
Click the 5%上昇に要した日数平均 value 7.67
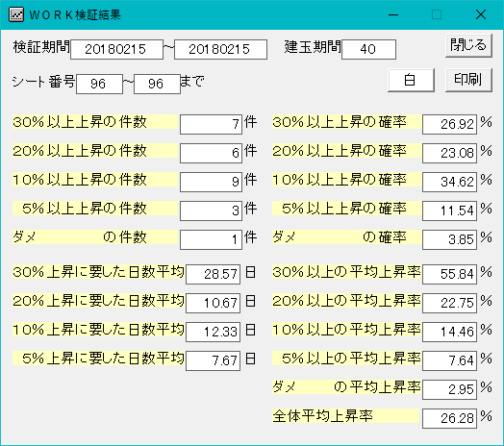click(213, 360)
